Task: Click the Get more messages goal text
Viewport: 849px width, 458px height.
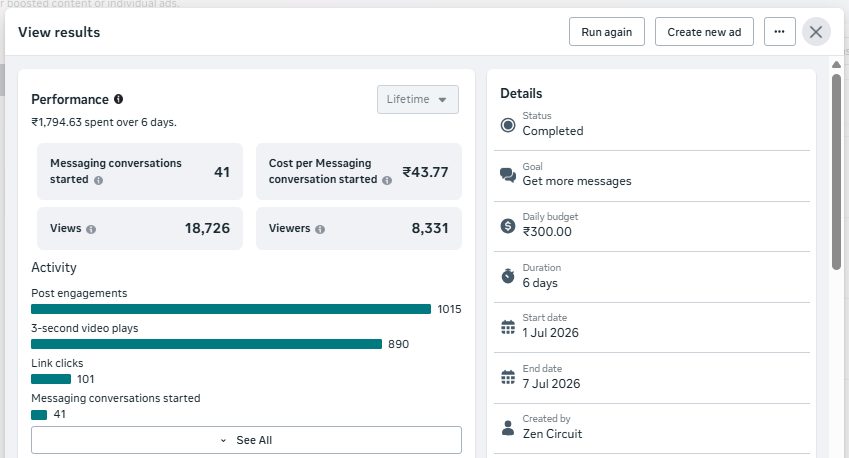Action: coord(577,181)
